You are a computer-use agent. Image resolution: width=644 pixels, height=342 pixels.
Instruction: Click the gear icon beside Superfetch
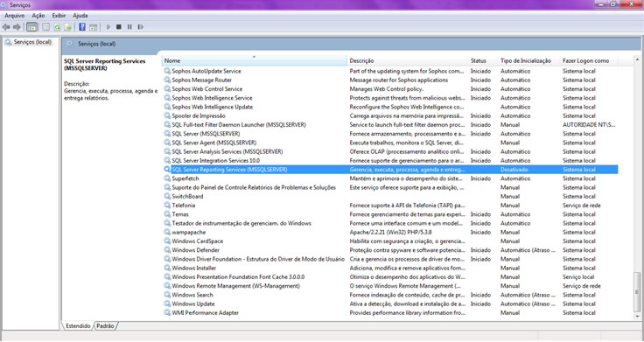pos(167,178)
